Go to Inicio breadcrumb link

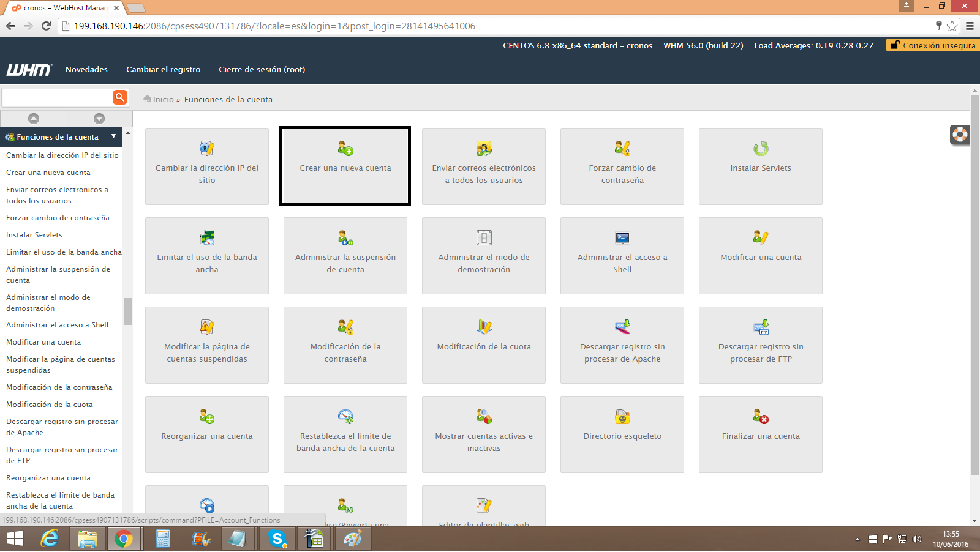pyautogui.click(x=163, y=100)
